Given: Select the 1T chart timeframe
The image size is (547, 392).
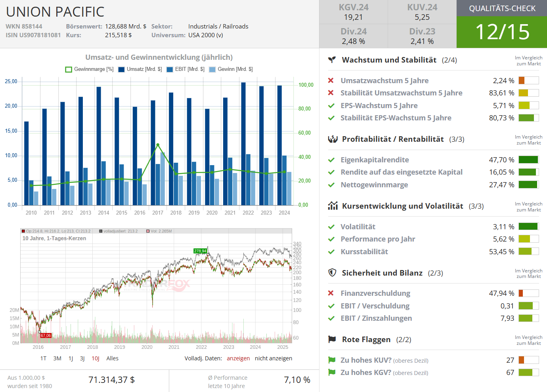Looking at the screenshot, I should click(x=43, y=358).
